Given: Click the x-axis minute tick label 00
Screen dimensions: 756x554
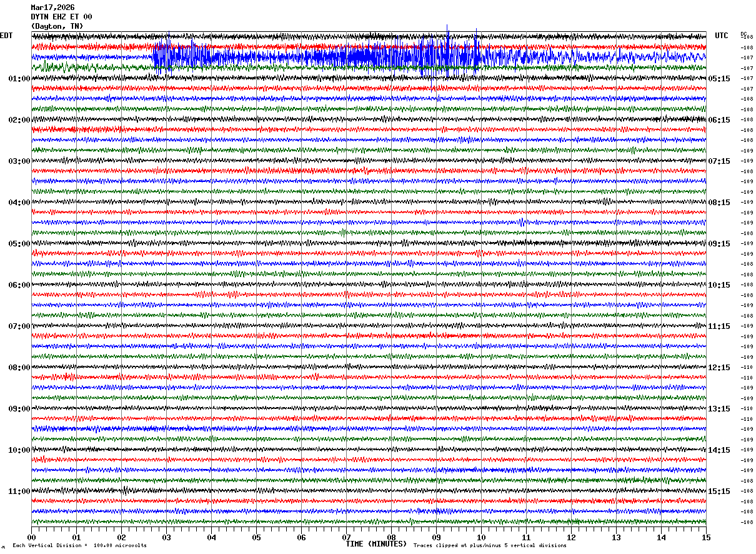Looking at the screenshot, I should point(31,537).
